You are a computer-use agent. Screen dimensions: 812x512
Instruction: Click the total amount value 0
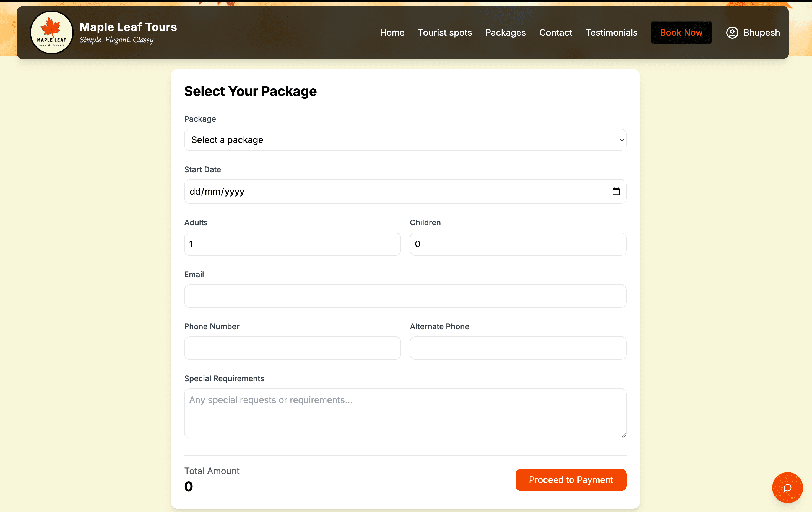[x=189, y=486]
